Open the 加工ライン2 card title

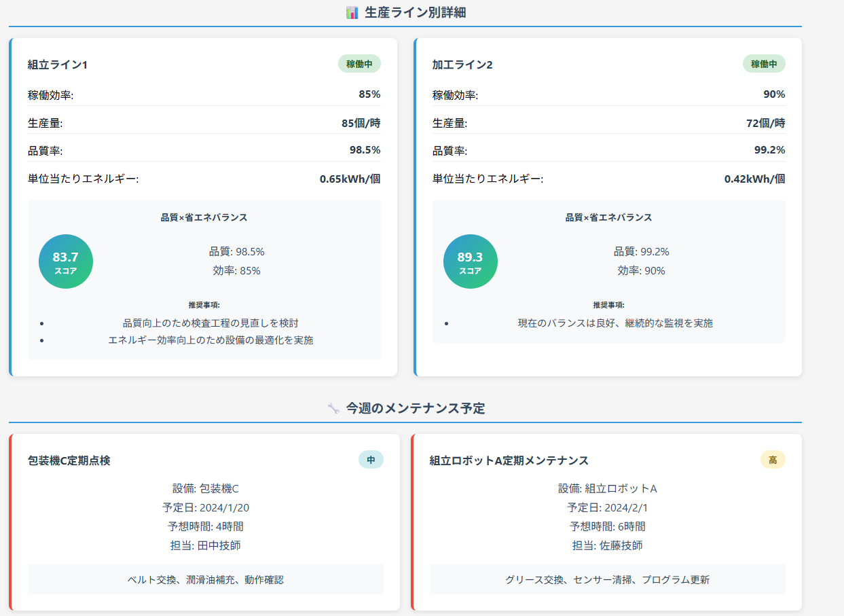462,65
